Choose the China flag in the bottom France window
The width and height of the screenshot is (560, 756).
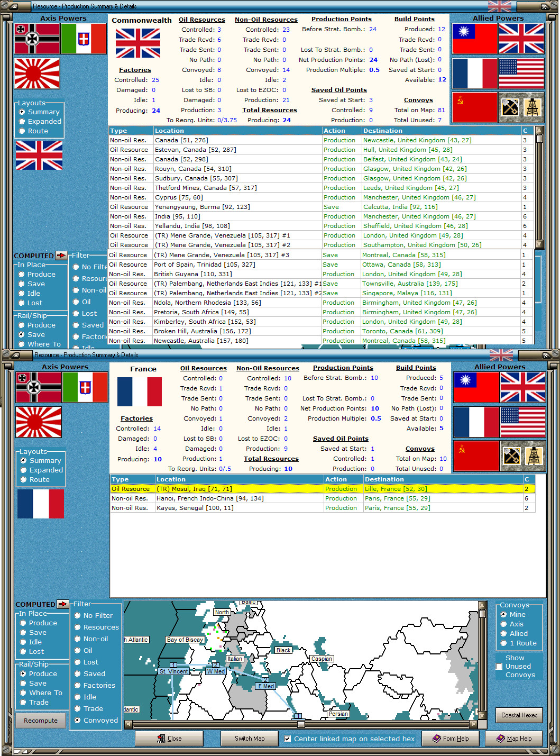(x=476, y=388)
